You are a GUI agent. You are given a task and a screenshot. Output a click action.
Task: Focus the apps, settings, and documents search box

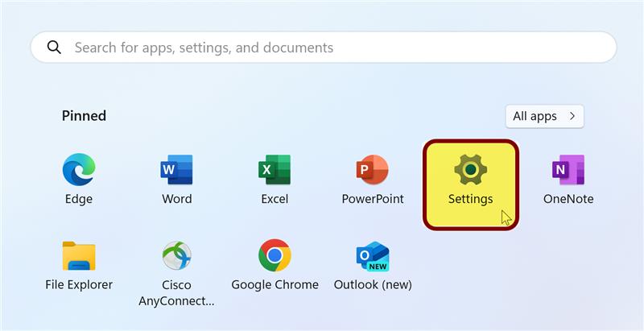pos(324,48)
